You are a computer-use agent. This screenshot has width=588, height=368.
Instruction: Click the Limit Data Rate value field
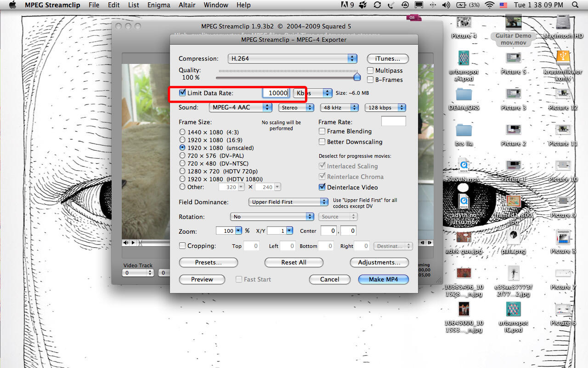276,93
